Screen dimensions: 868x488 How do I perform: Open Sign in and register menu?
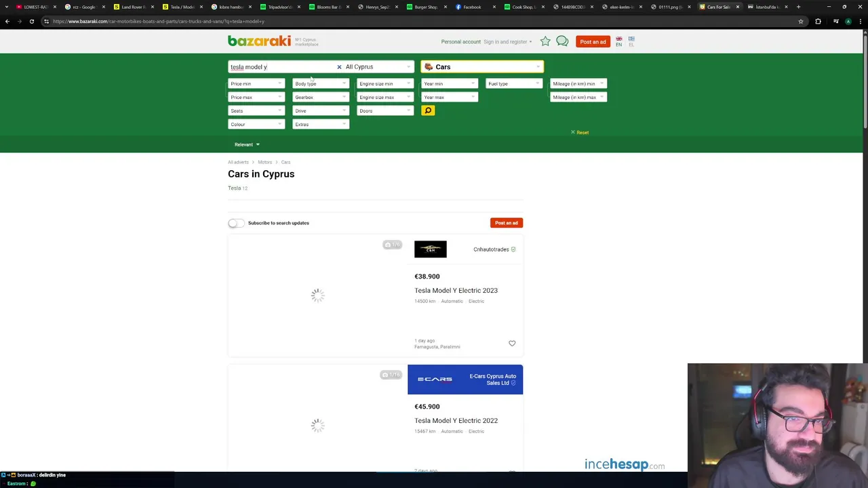(508, 42)
